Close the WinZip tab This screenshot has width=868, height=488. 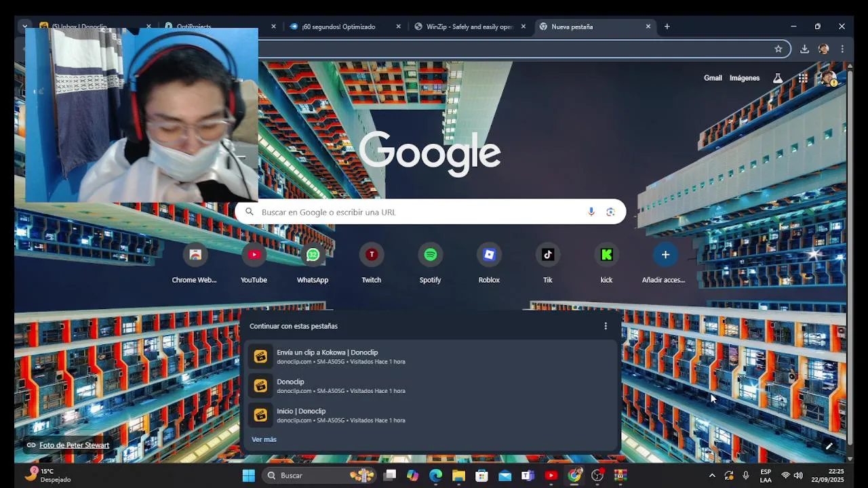point(524,26)
